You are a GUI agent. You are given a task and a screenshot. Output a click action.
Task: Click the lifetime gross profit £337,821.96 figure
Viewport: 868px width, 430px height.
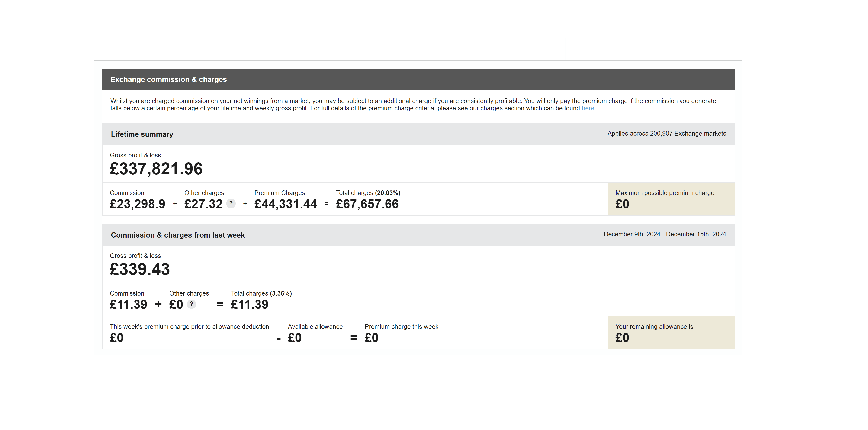[156, 169]
